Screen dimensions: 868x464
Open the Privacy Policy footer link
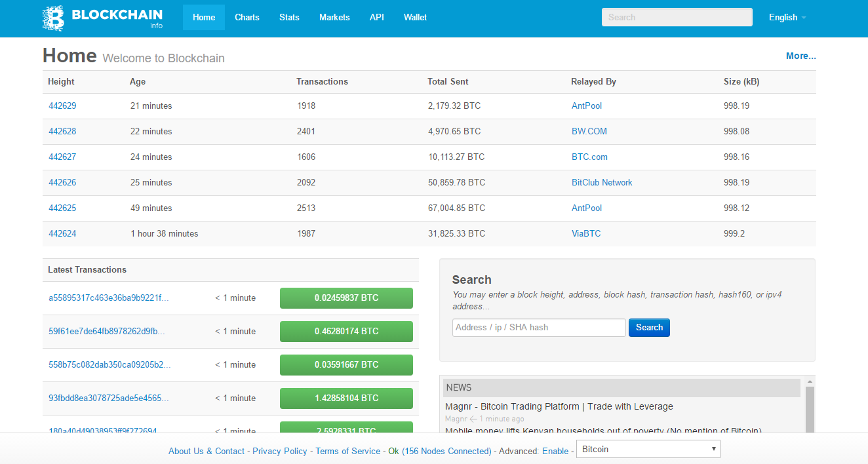tap(280, 451)
